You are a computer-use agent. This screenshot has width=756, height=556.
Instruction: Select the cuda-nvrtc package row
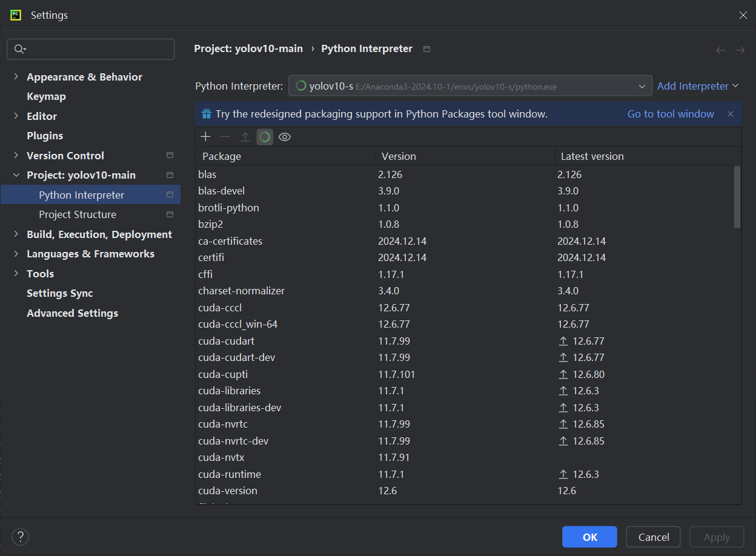(x=464, y=424)
